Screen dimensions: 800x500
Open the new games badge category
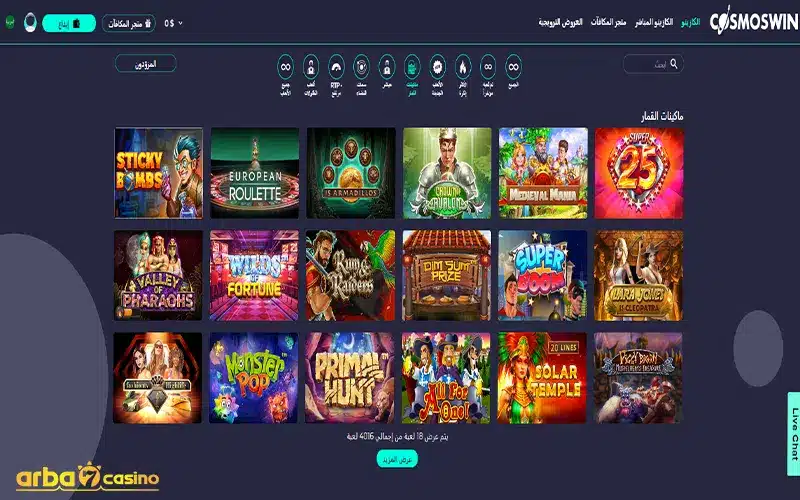click(x=437, y=66)
